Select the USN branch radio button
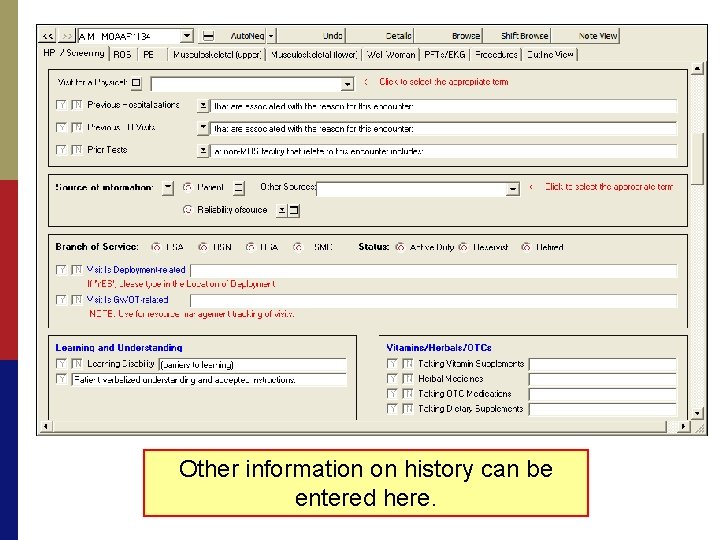 coord(202,247)
